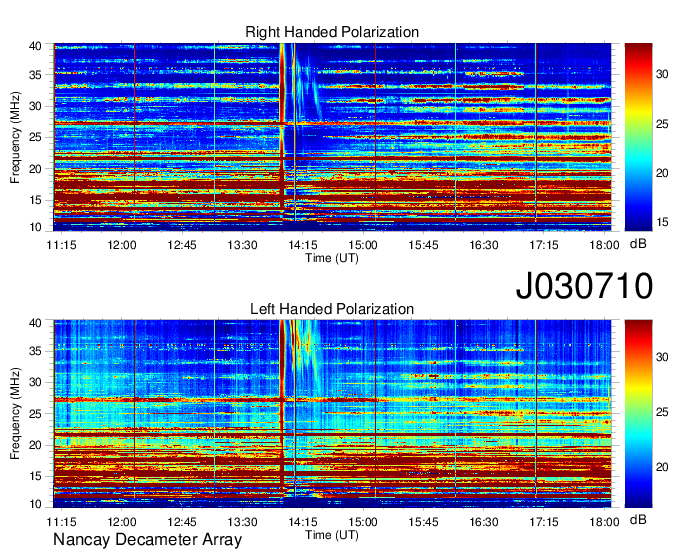Click the 18:00 tick label on bottom plot
Viewport: 680px width, 552px height.
(604, 522)
